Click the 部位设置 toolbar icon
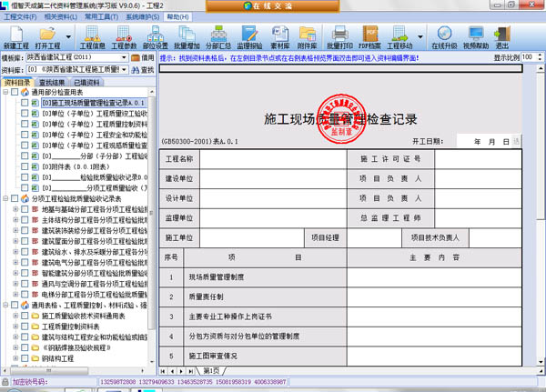 (156, 37)
